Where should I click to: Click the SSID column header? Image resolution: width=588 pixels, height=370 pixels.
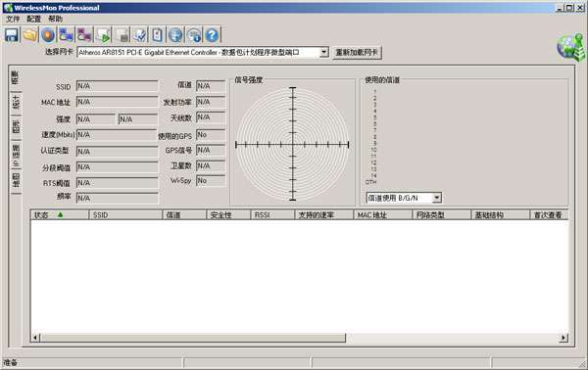(x=125, y=215)
